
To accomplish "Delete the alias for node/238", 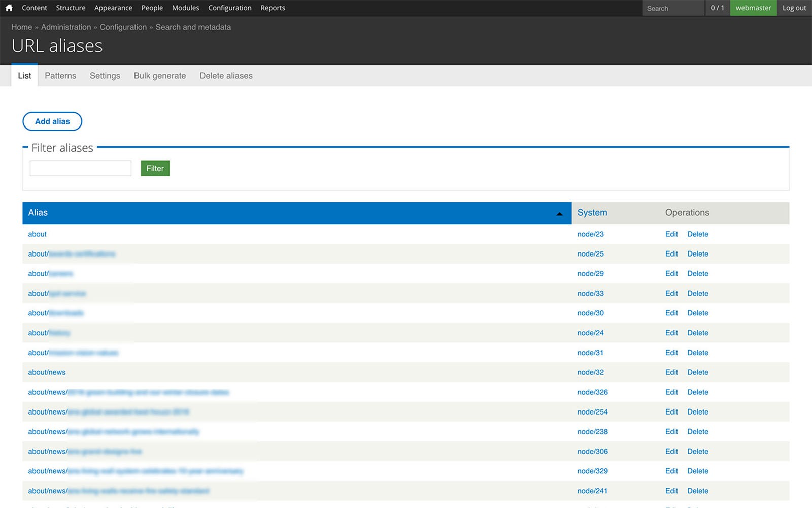I will [x=698, y=432].
